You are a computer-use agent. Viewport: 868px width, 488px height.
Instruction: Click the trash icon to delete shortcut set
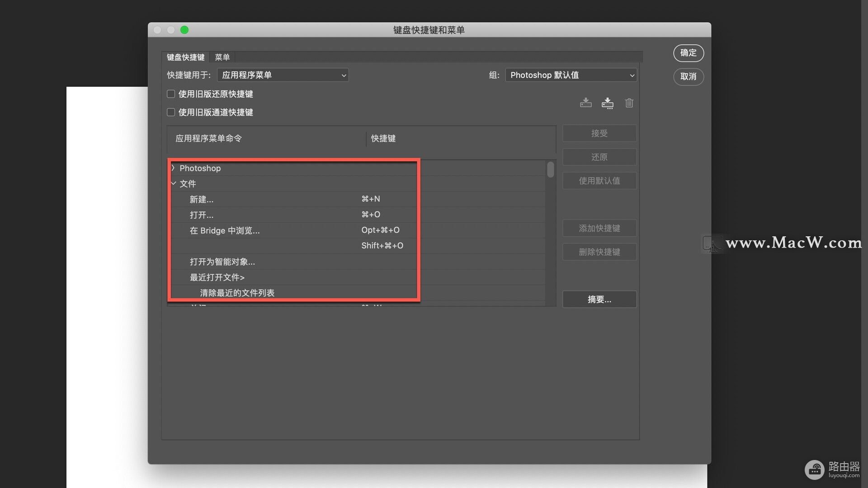[x=629, y=103]
